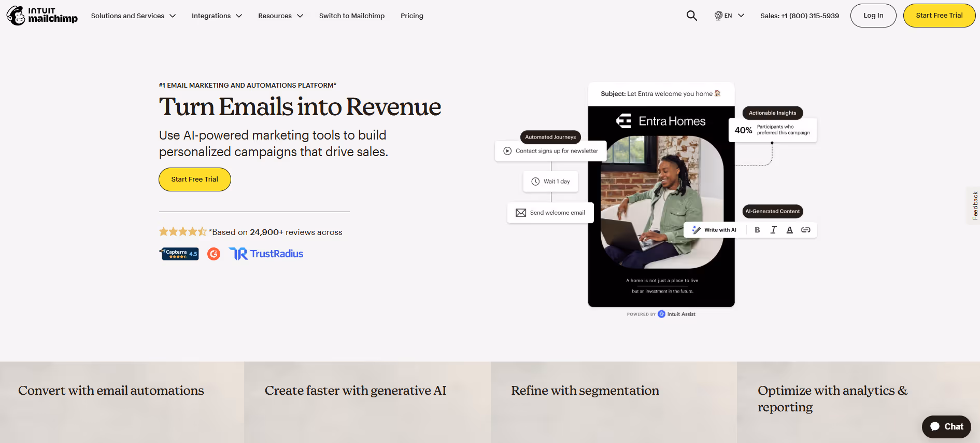Click the TrustRadius logo

266,254
